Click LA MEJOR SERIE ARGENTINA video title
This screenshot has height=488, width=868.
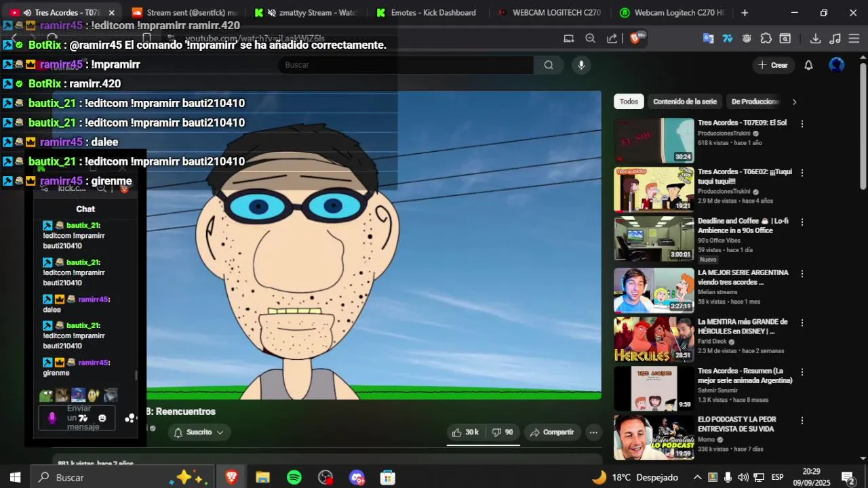click(743, 277)
